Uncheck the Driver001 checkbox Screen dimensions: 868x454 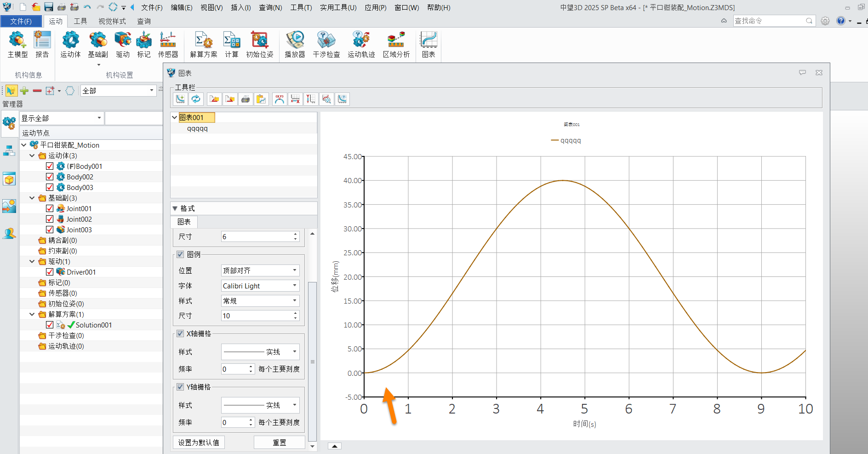(50, 272)
